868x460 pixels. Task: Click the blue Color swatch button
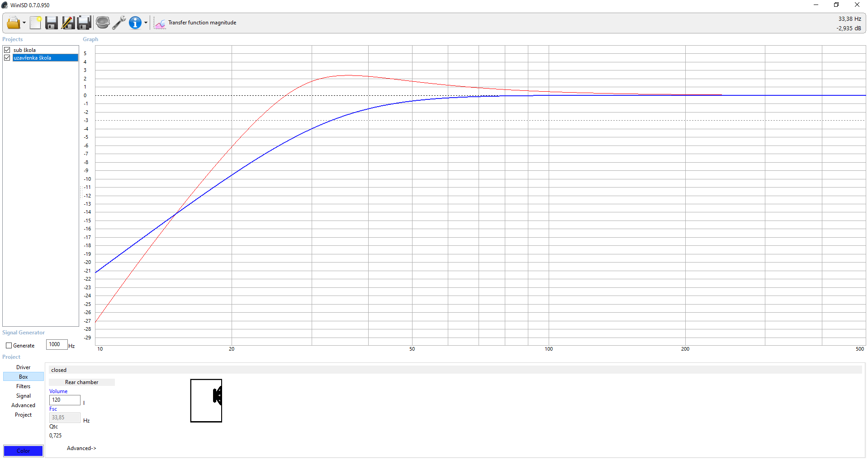pyautogui.click(x=24, y=451)
